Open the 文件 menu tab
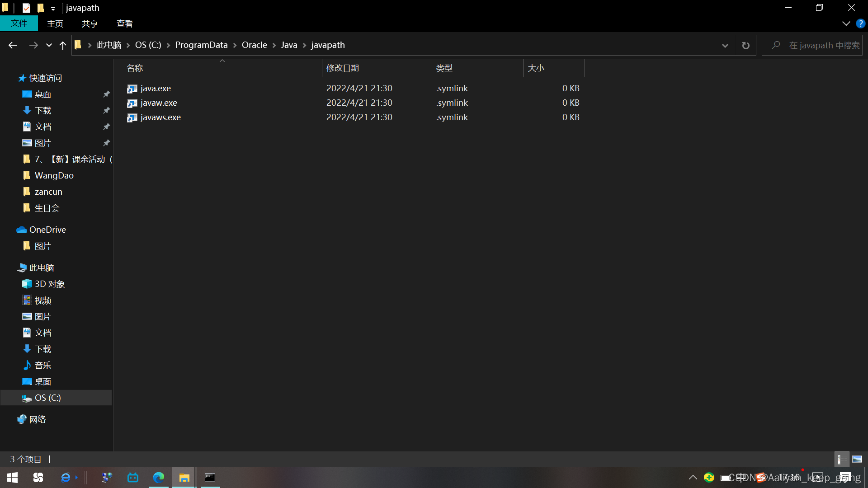Screen dimensions: 868x488 pos(19,23)
